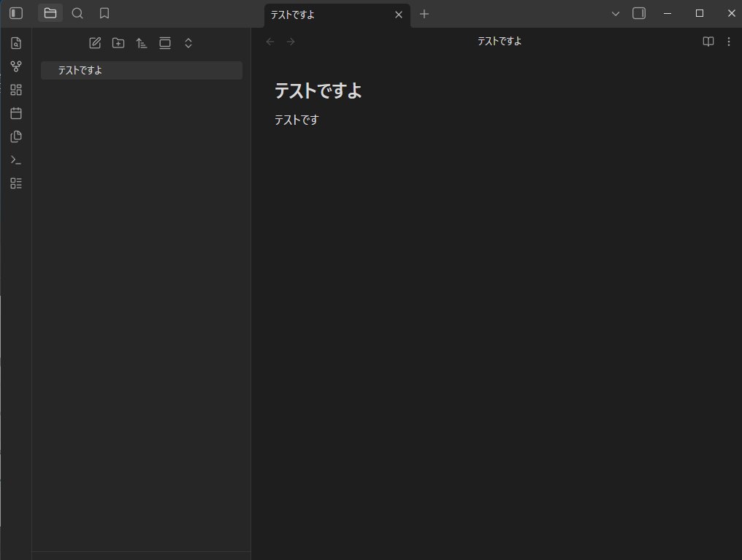Toggle the right sidebar icon
This screenshot has width=742, height=560.
click(x=639, y=13)
